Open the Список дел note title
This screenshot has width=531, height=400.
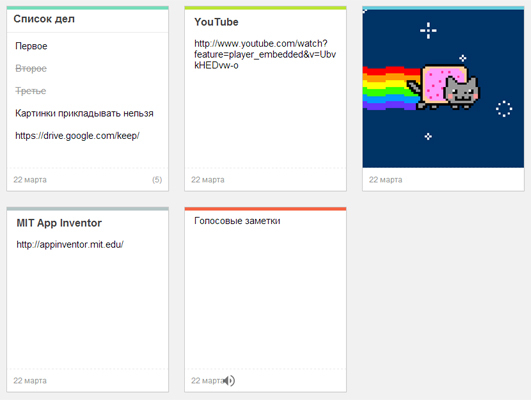[44, 19]
